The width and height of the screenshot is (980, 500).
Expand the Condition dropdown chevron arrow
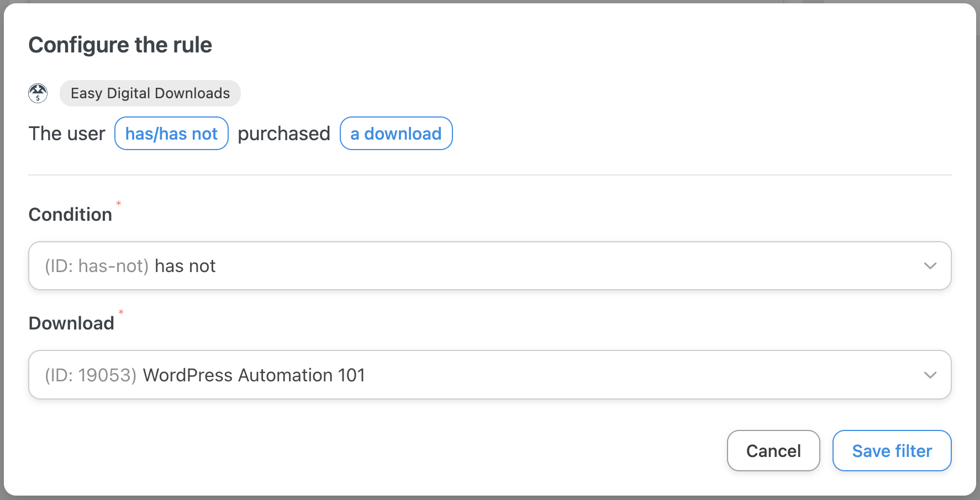930,266
